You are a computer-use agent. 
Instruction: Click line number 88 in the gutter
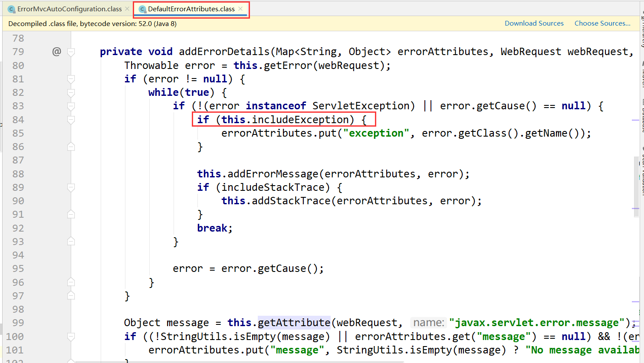[18, 174]
